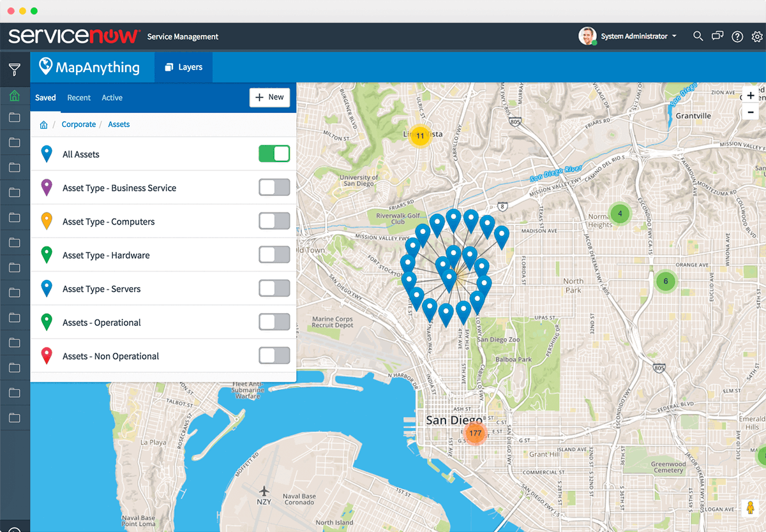Click the Assets - Non Operational layer name
This screenshot has height=532, width=766.
(110, 356)
